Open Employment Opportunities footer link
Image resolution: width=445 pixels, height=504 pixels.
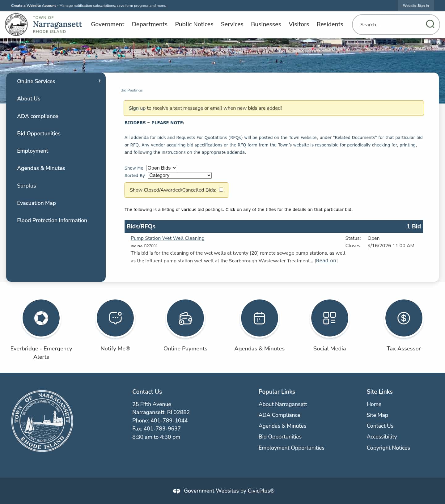pyautogui.click(x=291, y=448)
